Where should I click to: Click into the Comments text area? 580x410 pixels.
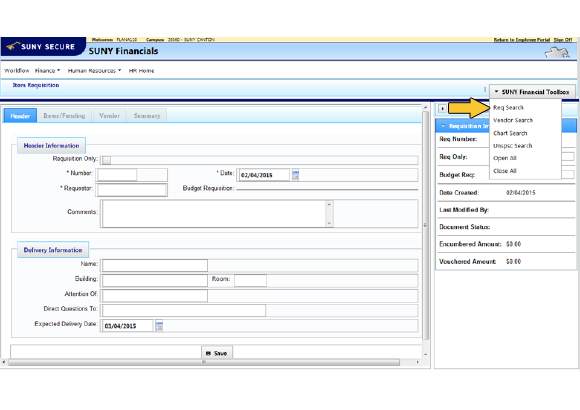pos(214,214)
